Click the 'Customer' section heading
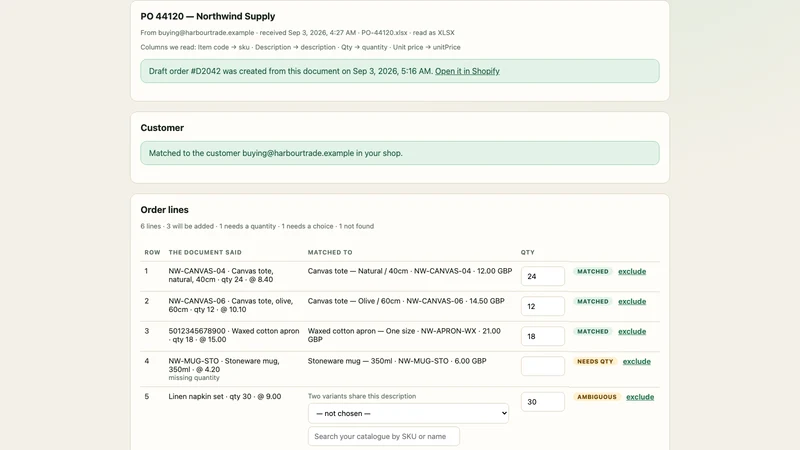The height and width of the screenshot is (450, 800). tap(162, 128)
